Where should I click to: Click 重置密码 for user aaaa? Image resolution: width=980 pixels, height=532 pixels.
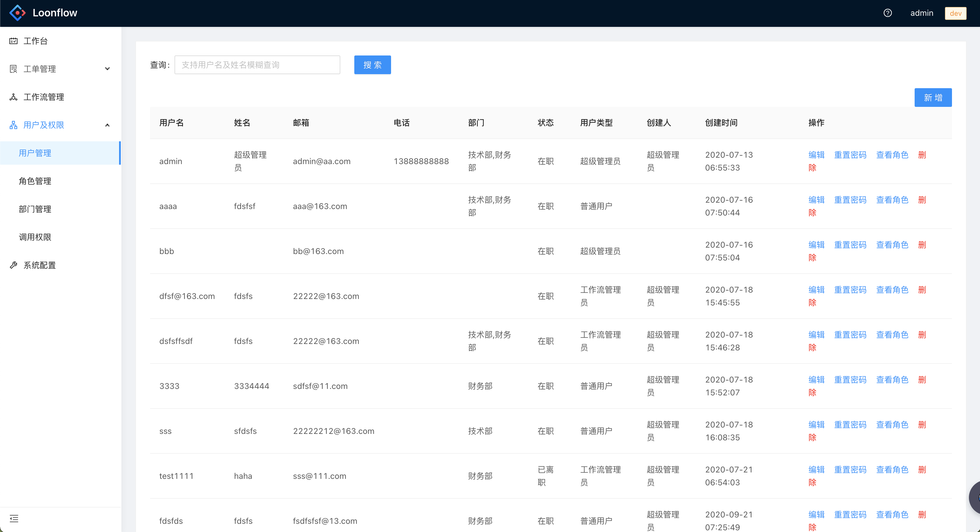tap(850, 200)
